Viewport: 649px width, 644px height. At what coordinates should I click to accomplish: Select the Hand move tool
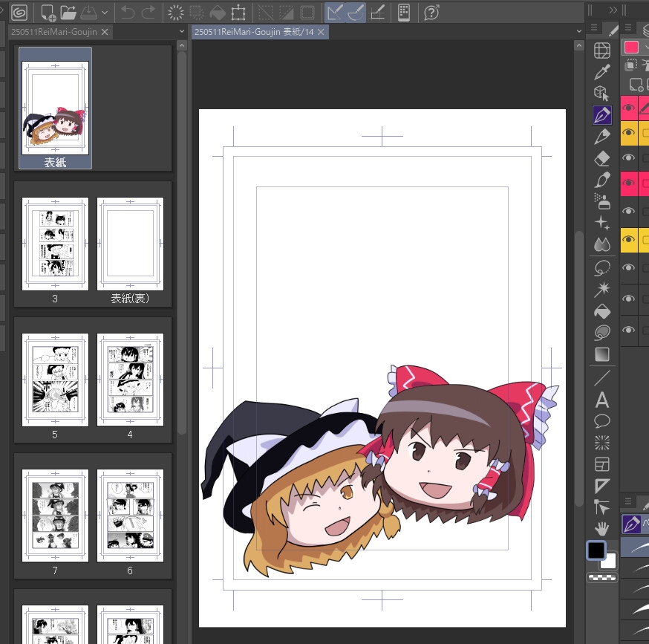(602, 528)
